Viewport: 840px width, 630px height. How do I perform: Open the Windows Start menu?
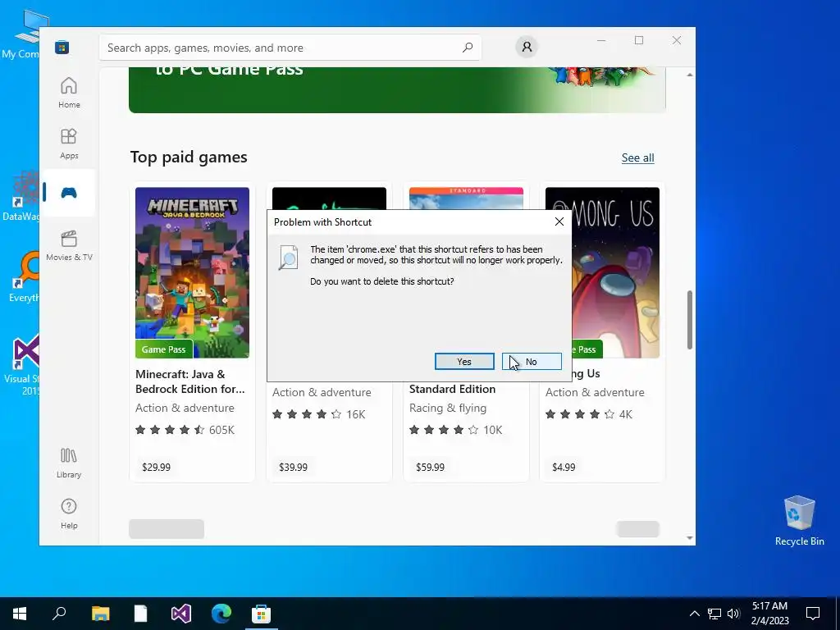[x=20, y=614]
